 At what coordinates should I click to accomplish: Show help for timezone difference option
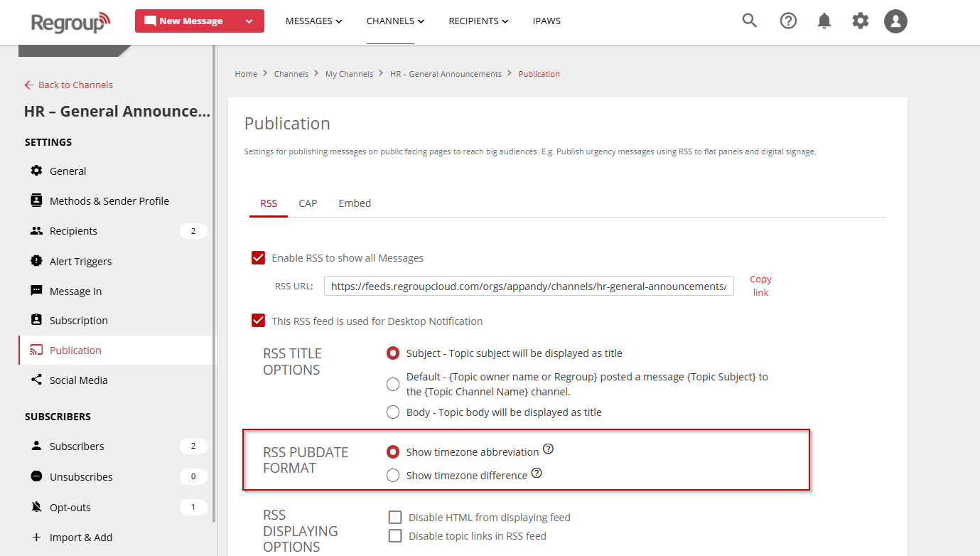pos(537,473)
